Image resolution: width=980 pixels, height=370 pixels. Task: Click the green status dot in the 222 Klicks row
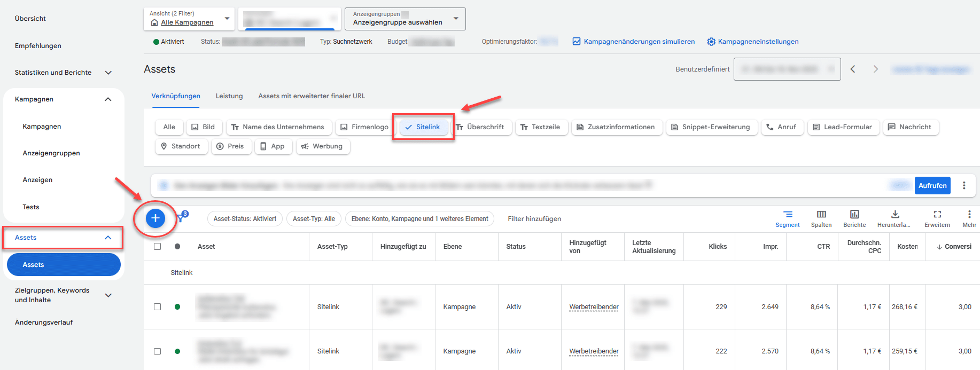pos(177,351)
